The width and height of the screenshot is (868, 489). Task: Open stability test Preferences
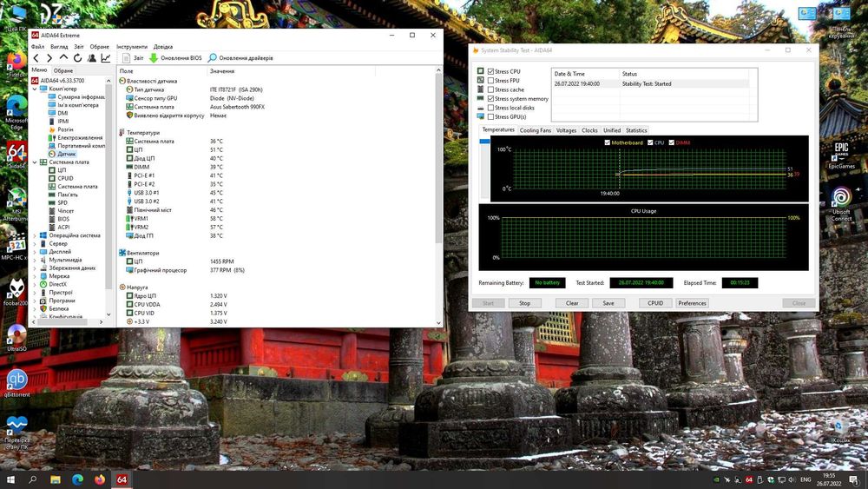[692, 303]
